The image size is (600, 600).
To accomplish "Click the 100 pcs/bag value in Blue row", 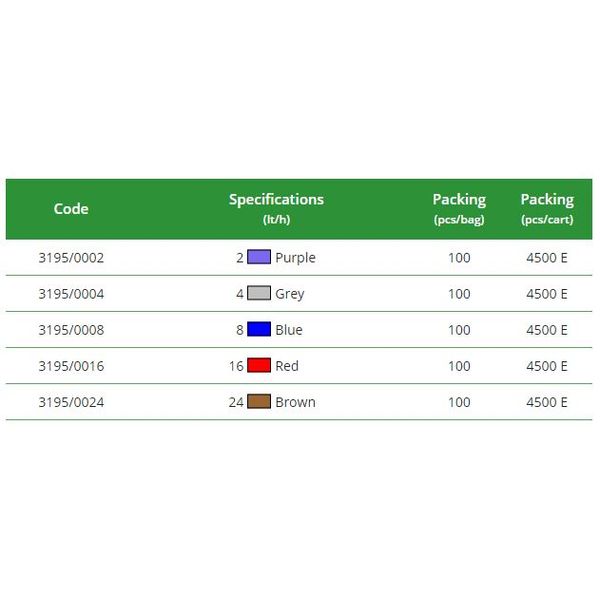I will 459,330.
